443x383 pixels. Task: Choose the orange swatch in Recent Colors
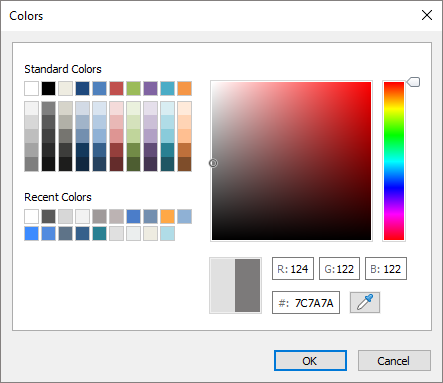(x=167, y=216)
